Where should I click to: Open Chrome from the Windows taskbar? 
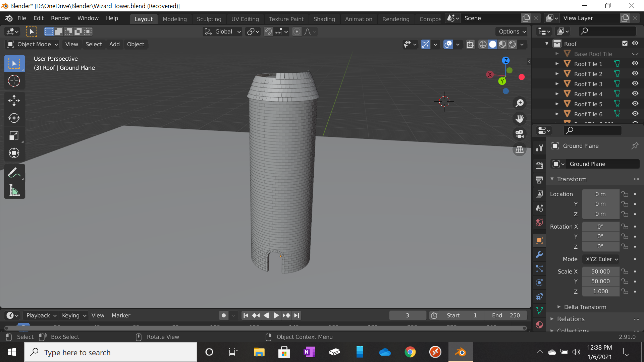410,352
